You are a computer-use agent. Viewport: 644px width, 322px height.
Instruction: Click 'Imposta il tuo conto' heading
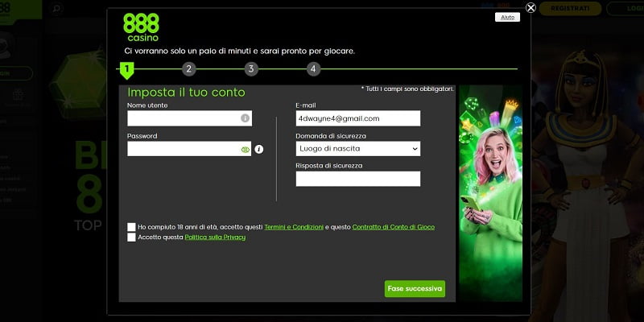[186, 92]
